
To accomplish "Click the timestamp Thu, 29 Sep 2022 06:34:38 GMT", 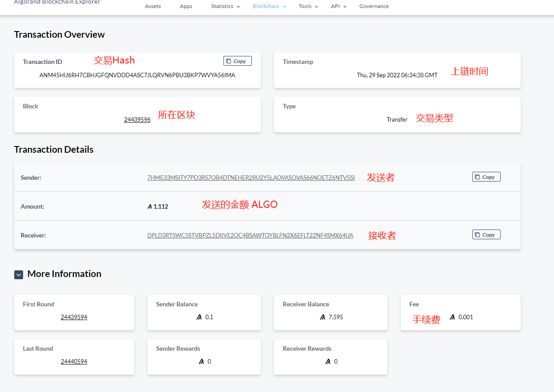I will click(x=397, y=75).
